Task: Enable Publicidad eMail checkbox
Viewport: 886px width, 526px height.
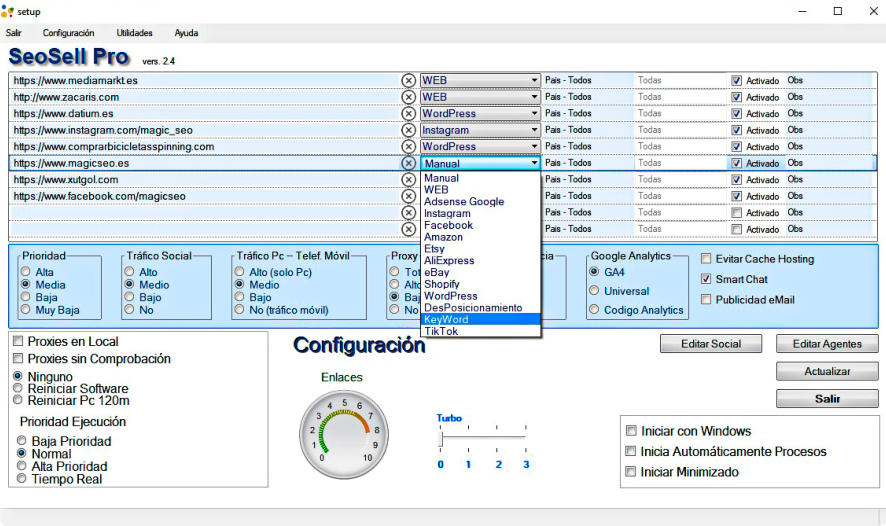Action: pos(706,299)
